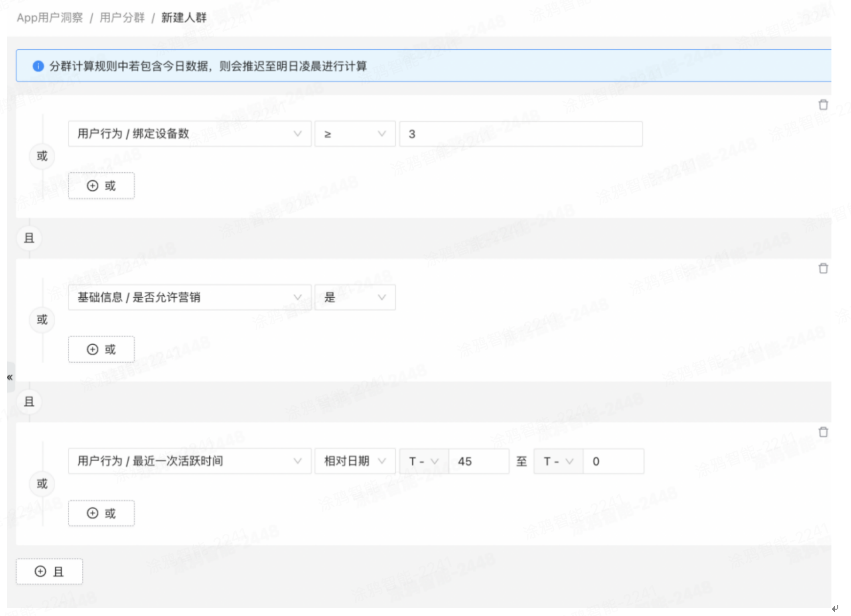This screenshot has height=616, width=851.
Task: Toggle the 或 operator beside 最近一次活跃时间 rule
Action: (x=42, y=484)
